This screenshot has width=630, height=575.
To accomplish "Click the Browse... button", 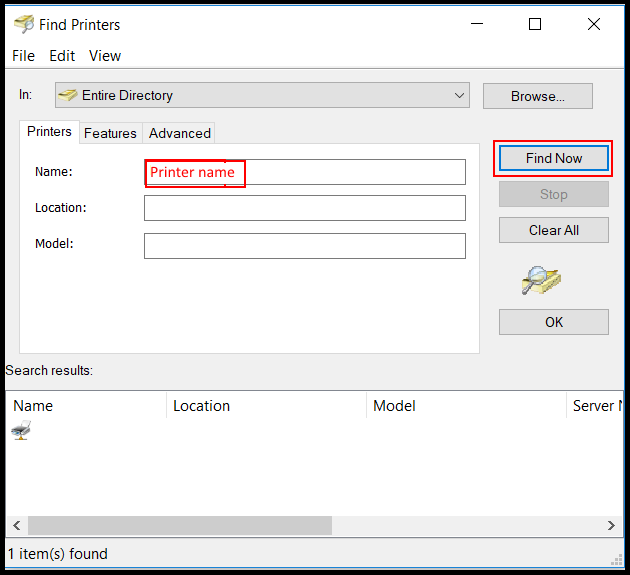I will 538,96.
